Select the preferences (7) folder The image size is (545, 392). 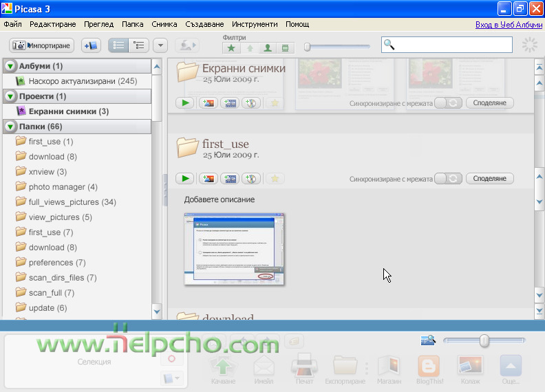point(77,263)
